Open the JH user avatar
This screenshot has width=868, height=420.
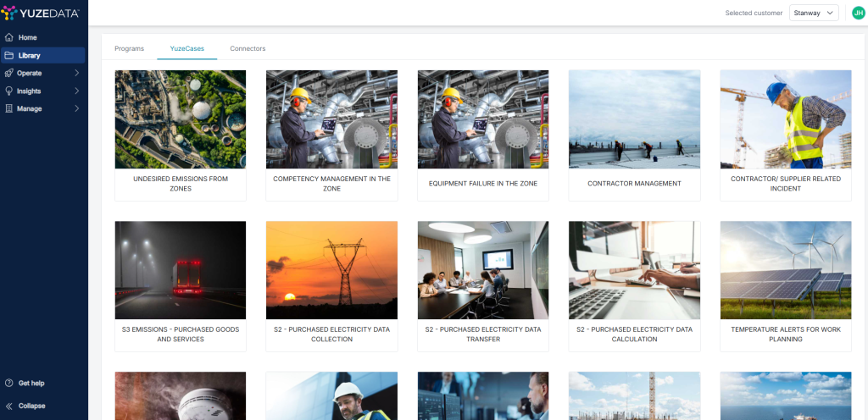[858, 13]
